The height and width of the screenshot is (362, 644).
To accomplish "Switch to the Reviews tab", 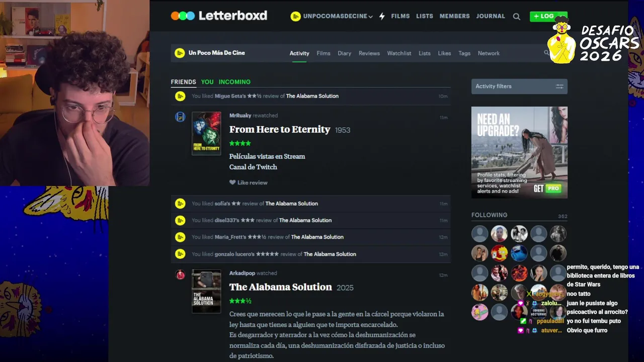I will point(369,53).
